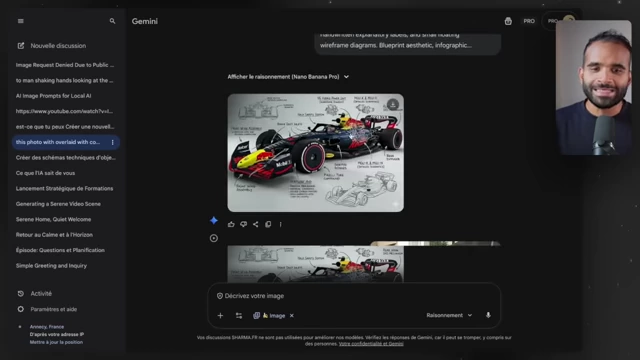Open chat 'Lancement Stratégique de Formations'
The image size is (640, 360).
(x=65, y=189)
